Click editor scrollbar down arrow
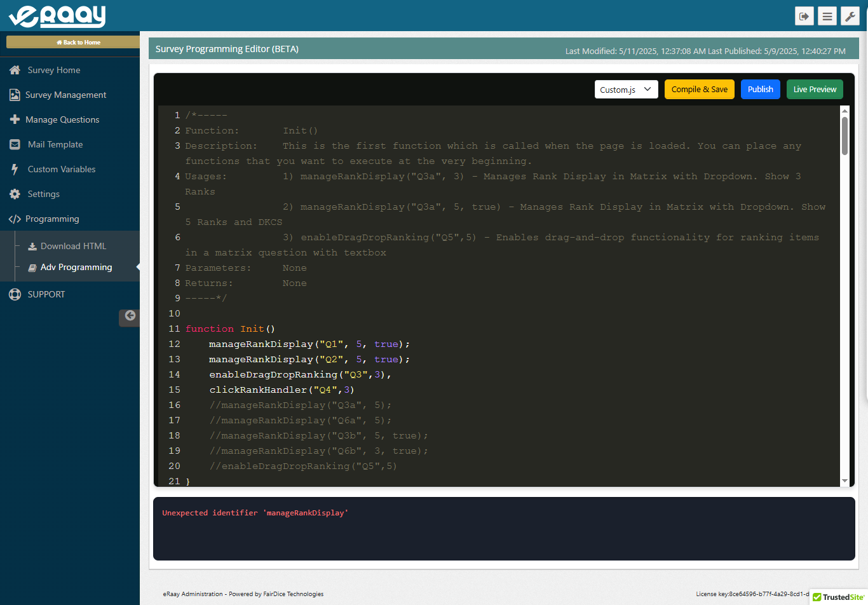This screenshot has height=605, width=868. [x=844, y=481]
